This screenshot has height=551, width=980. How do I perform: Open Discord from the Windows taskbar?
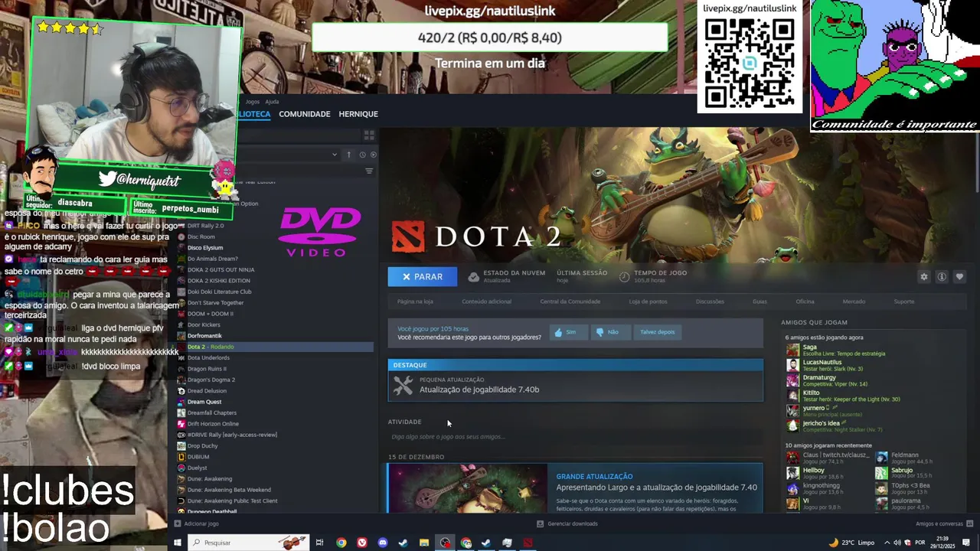coord(383,543)
